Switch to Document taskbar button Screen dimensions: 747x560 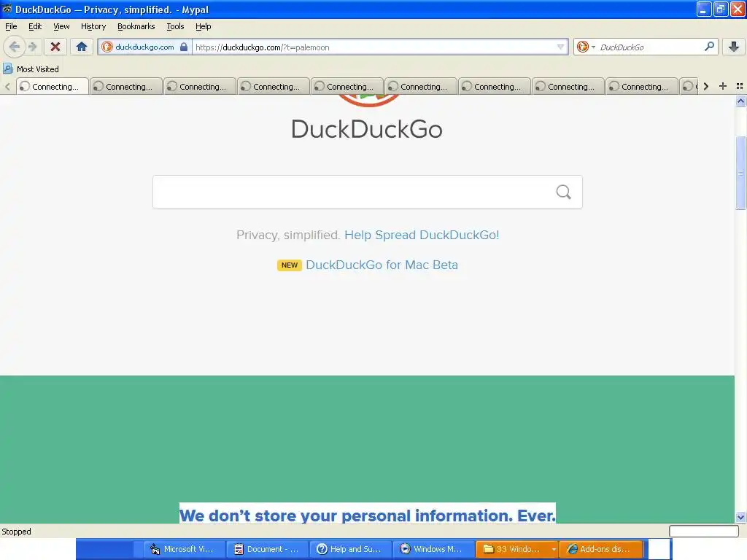pyautogui.click(x=267, y=549)
